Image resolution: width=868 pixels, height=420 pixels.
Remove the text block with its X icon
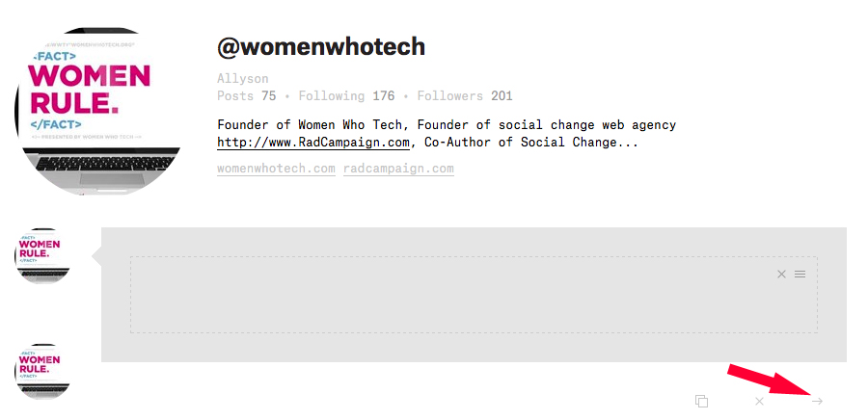pyautogui.click(x=781, y=275)
